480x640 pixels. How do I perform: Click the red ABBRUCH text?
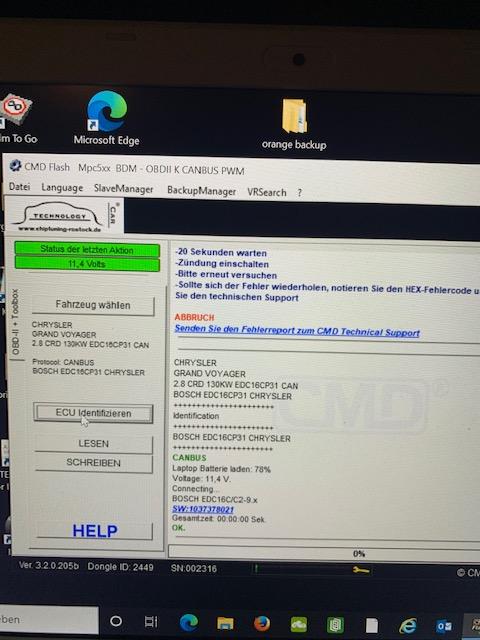194,317
